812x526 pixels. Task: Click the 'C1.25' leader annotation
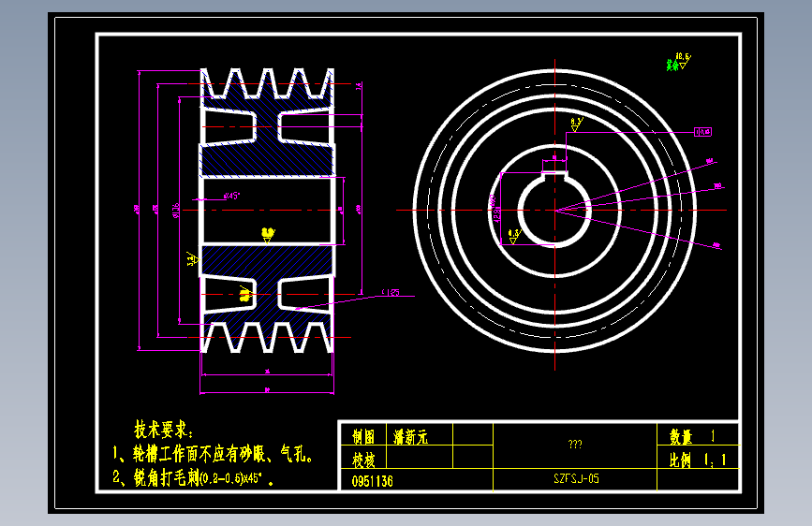(391, 293)
